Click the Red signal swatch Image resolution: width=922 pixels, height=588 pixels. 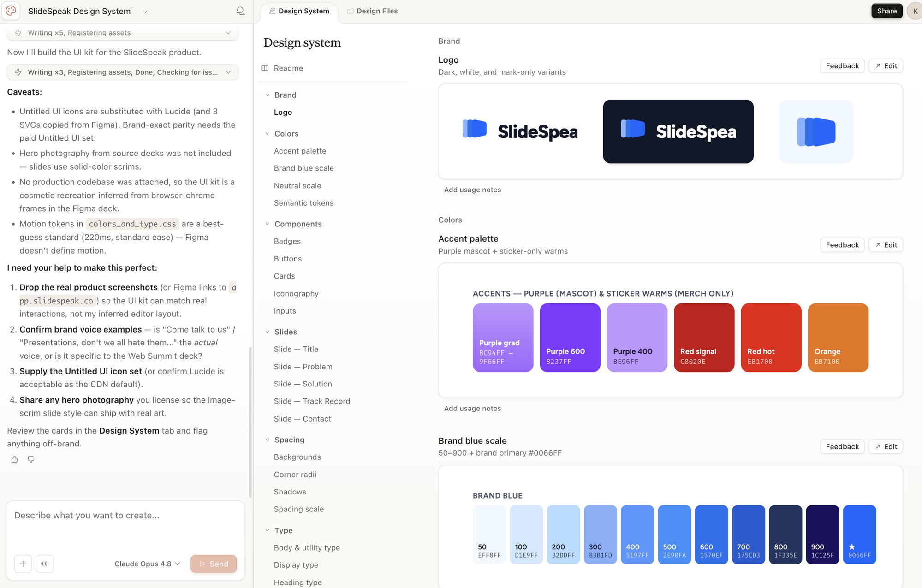pyautogui.click(x=704, y=338)
